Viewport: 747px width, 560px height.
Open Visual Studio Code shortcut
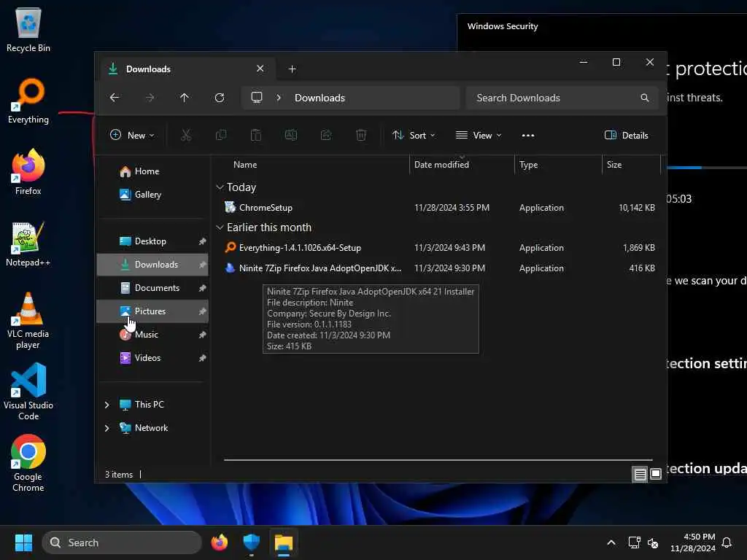[28, 392]
